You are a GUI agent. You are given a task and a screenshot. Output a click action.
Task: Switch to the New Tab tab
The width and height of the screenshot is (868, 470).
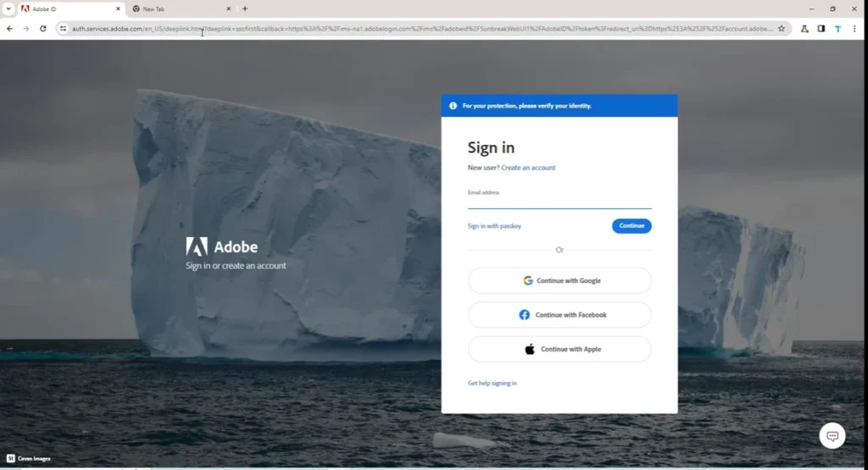coord(181,8)
